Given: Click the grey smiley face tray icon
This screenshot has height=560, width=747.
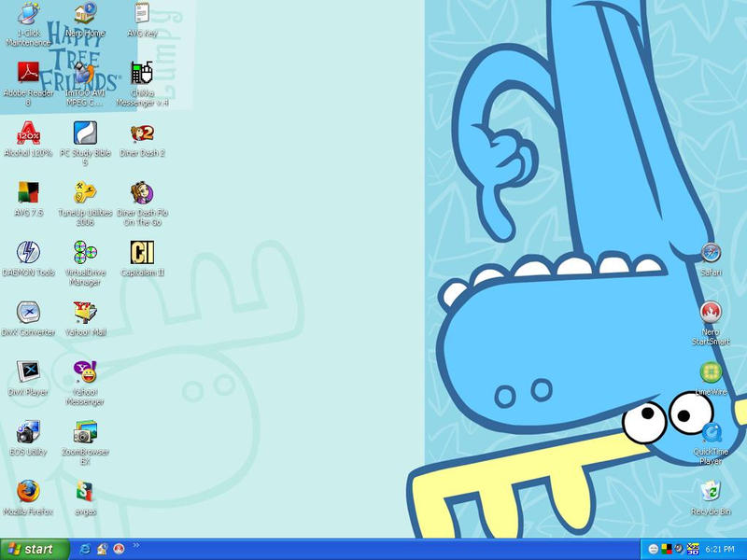Looking at the screenshot, I should coord(654,550).
